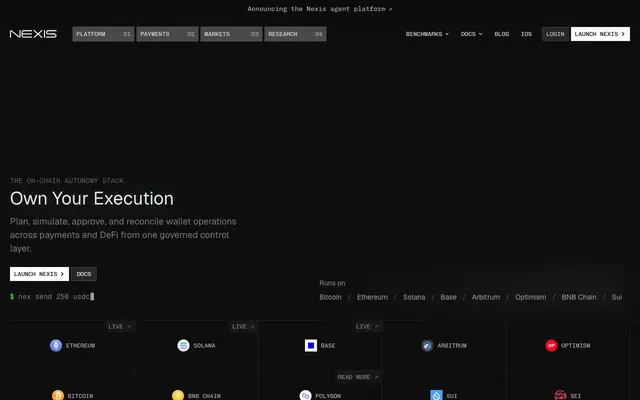Open the Payments 02 tab
640x400 pixels.
[x=167, y=34]
